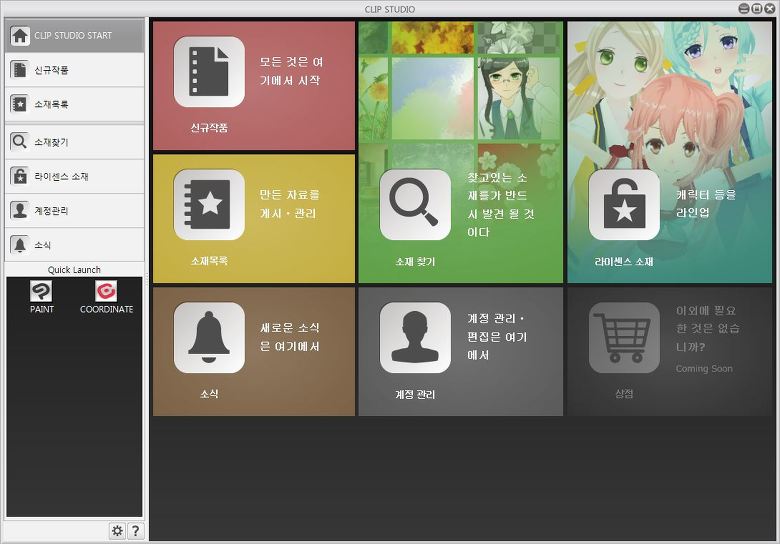780x544 pixels.
Task: Click text 모든 것은 여기에서 시작
Action: click(x=291, y=71)
